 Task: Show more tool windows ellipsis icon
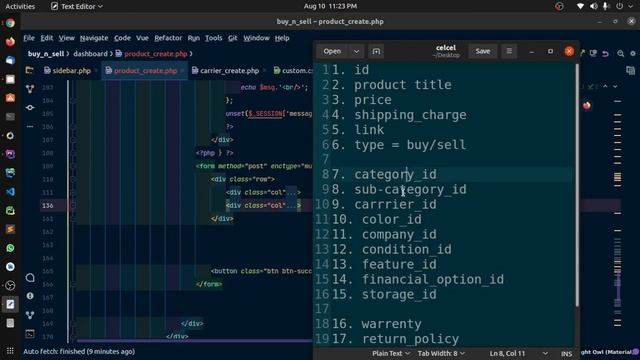(30, 127)
